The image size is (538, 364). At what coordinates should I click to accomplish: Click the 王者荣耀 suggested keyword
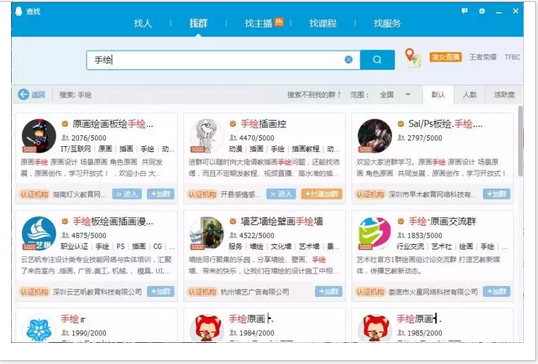click(x=482, y=57)
